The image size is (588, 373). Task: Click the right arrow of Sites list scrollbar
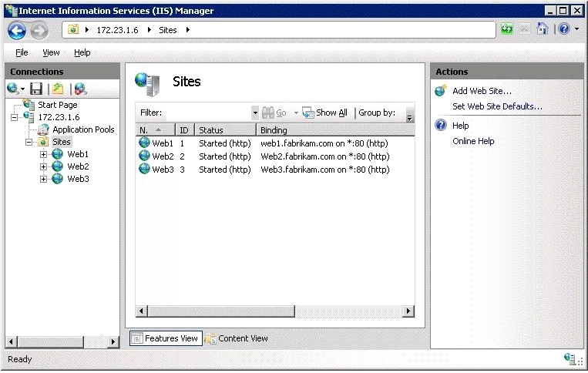[408, 311]
